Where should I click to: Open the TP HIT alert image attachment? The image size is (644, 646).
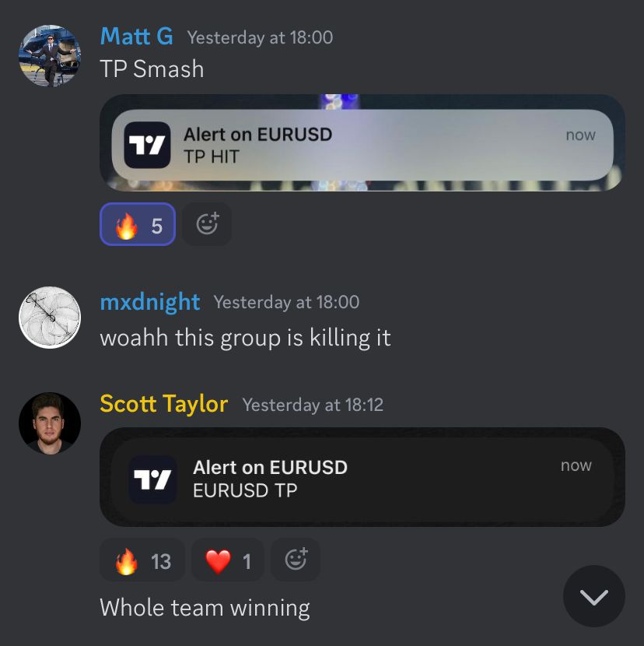(x=362, y=142)
